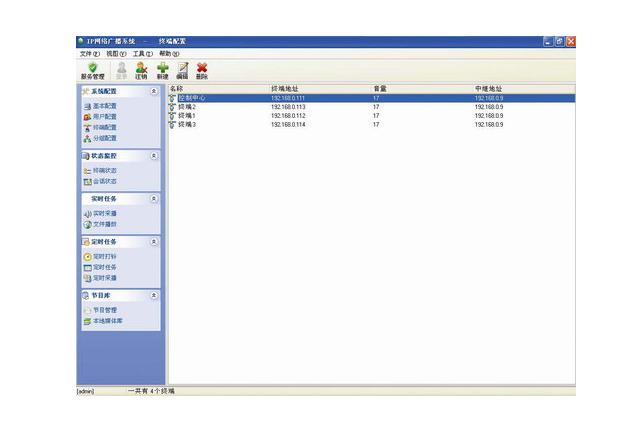
Task: Click the green plus 新建 icon
Action: tap(162, 71)
